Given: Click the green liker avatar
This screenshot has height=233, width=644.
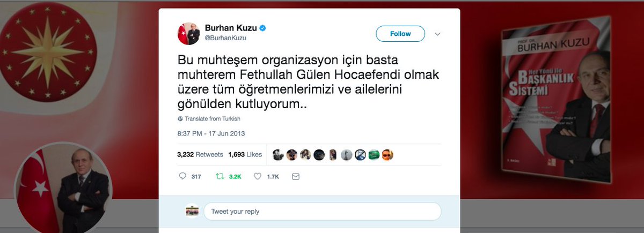Looking at the screenshot, I should pos(374,155).
